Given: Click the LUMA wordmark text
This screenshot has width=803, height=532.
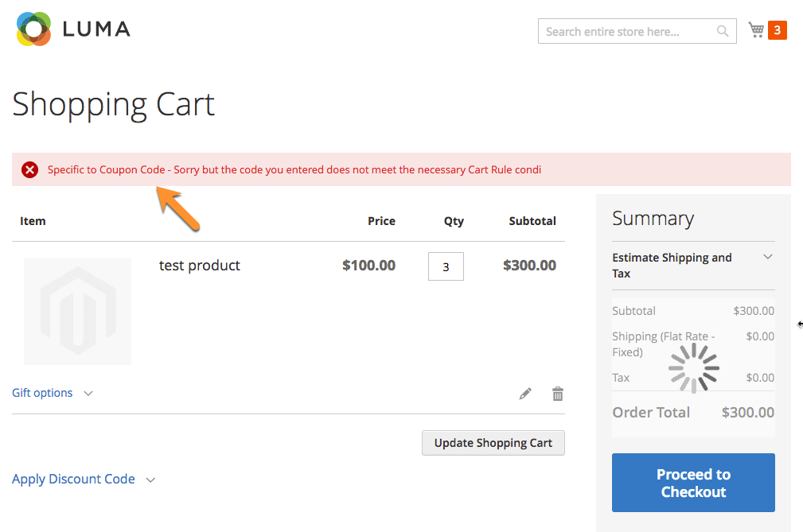Looking at the screenshot, I should [x=96, y=30].
